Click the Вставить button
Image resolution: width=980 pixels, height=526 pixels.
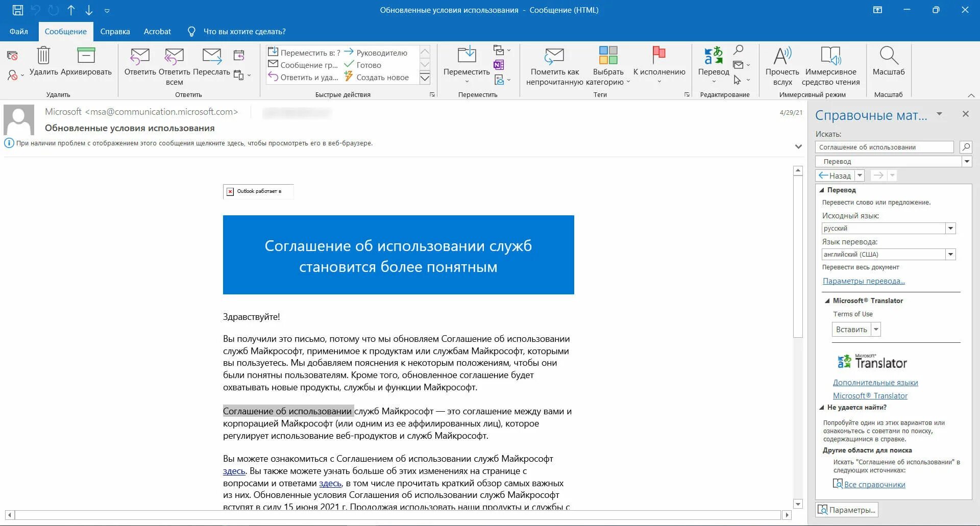[x=851, y=330]
